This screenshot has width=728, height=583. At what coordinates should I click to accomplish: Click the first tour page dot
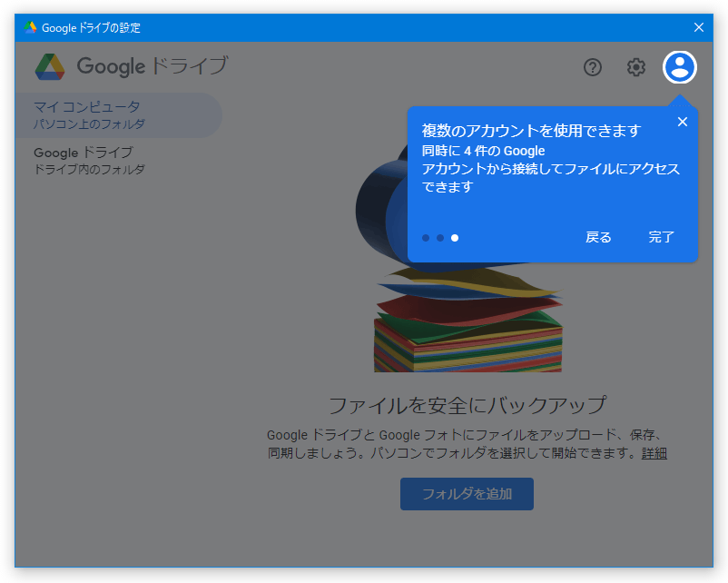pos(426,238)
